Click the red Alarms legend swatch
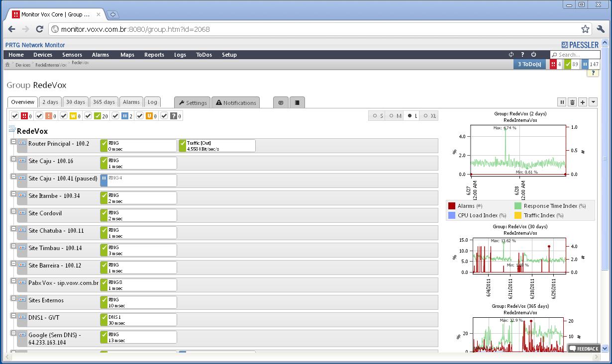The image size is (612, 364). pyautogui.click(x=452, y=206)
